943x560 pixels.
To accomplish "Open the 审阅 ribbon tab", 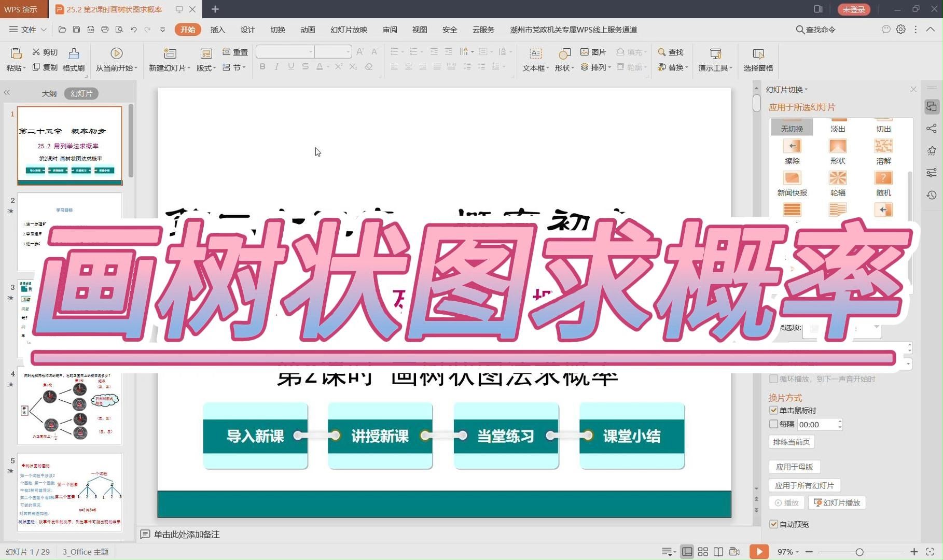I will [390, 30].
